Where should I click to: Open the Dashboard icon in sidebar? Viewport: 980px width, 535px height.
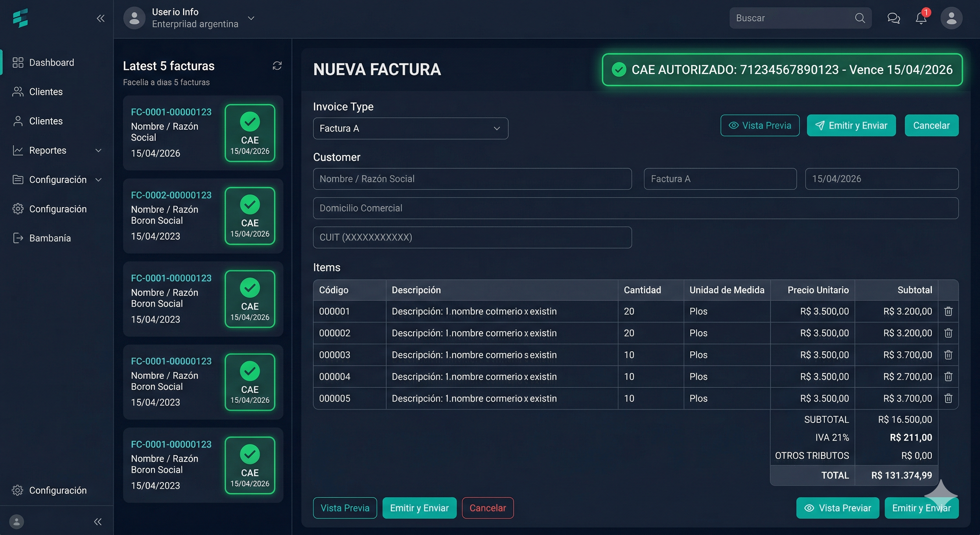pos(18,62)
